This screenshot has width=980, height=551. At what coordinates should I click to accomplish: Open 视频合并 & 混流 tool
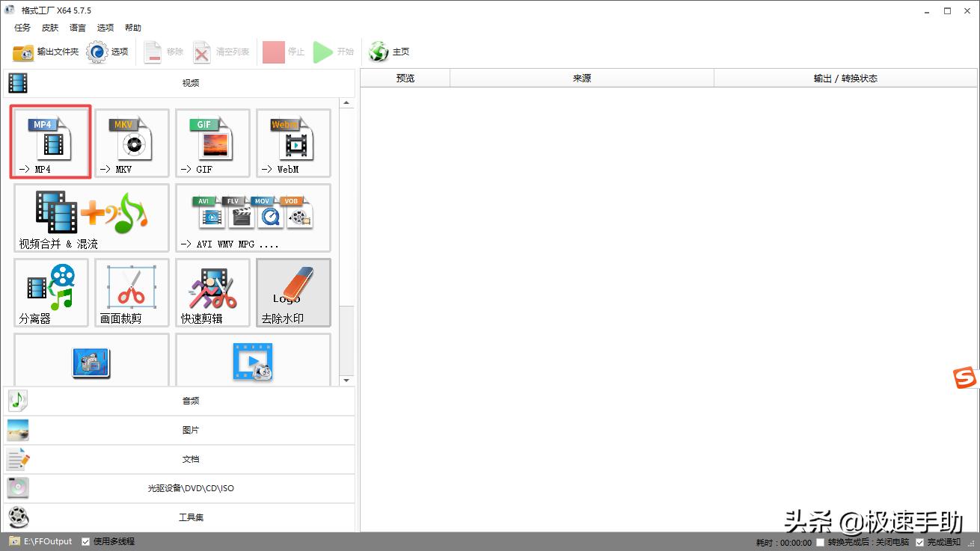point(91,218)
